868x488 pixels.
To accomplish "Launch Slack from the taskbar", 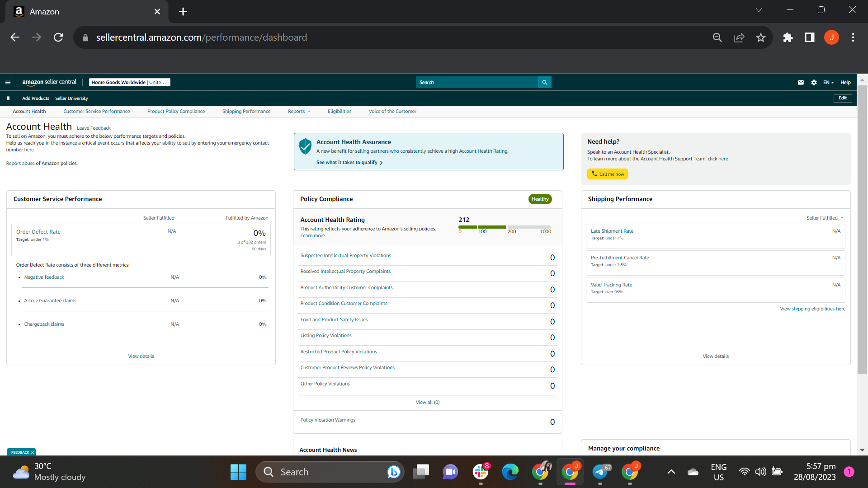I will click(481, 472).
